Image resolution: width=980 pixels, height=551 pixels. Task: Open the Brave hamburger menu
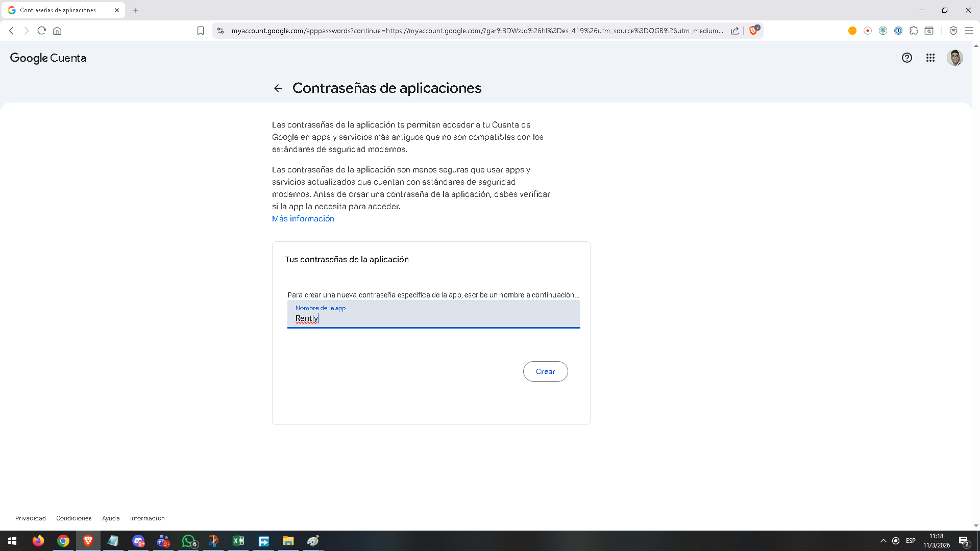968,31
